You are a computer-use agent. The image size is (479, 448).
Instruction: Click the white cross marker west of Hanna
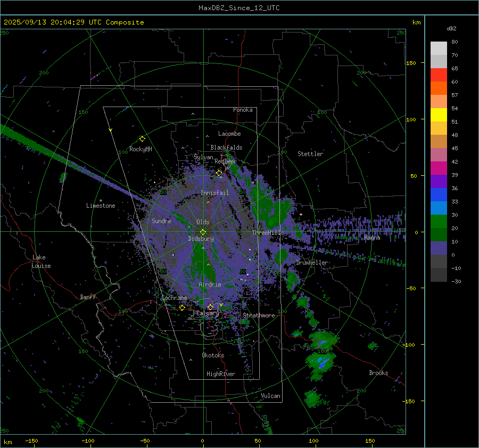pyautogui.click(x=301, y=214)
